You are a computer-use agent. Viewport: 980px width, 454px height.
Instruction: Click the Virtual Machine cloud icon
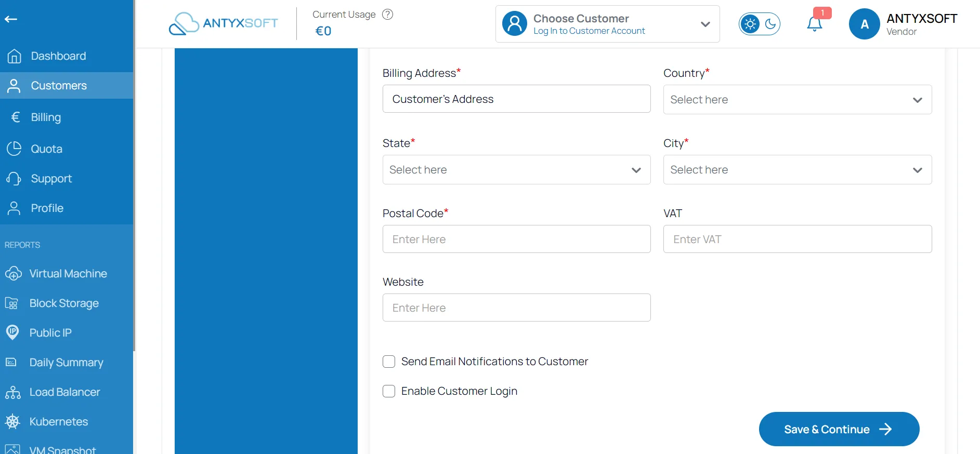coord(13,274)
